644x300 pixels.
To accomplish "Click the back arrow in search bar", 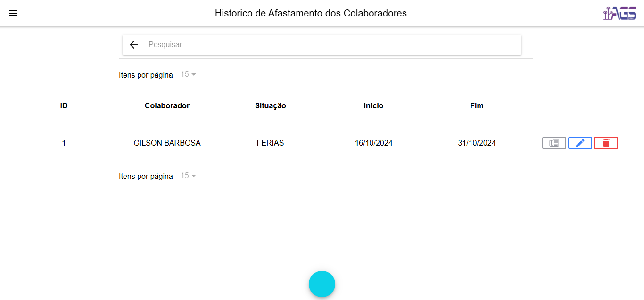I will click(x=134, y=45).
